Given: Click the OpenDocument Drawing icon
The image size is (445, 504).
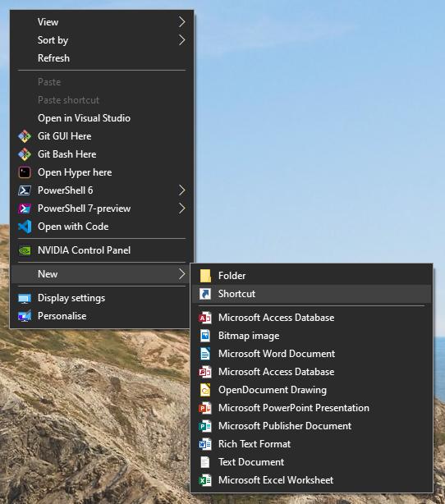Looking at the screenshot, I should pos(205,390).
